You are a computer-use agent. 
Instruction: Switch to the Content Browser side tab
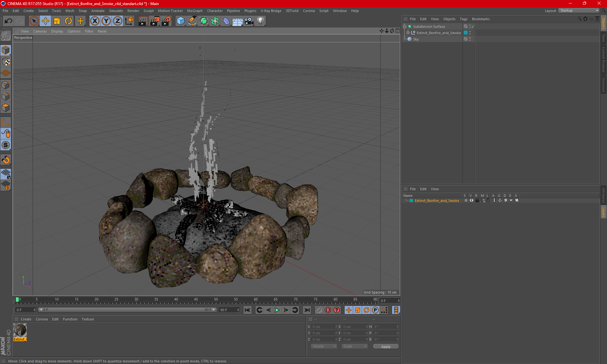click(x=603, y=59)
